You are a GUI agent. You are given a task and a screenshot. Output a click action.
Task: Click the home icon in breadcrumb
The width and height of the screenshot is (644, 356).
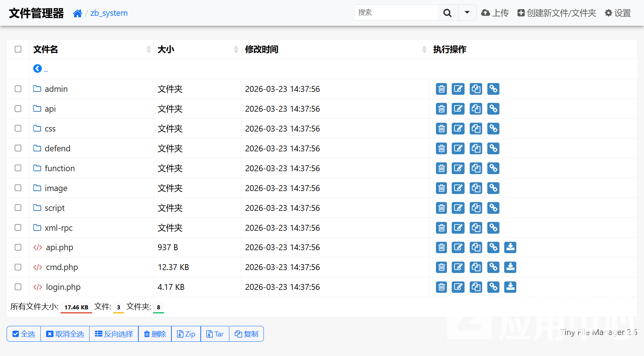[77, 13]
